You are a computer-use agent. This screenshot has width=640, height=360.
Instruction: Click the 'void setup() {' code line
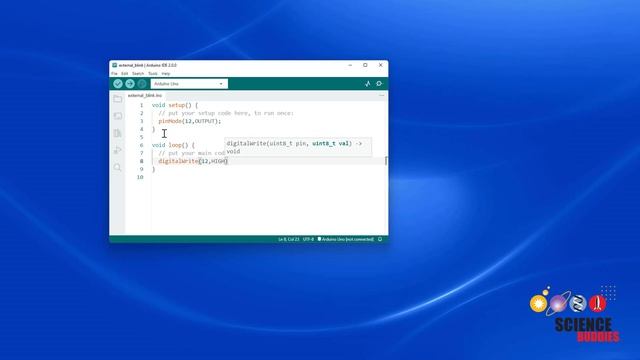click(175, 105)
